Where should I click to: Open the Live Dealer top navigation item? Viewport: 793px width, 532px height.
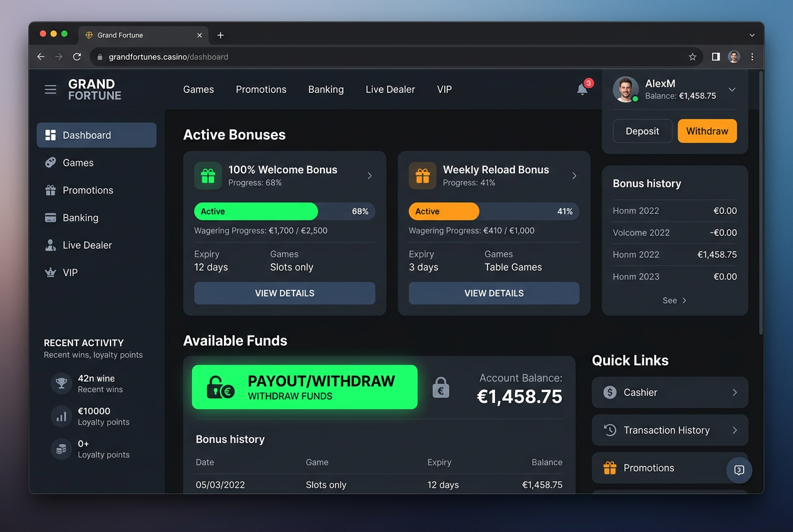(390, 90)
